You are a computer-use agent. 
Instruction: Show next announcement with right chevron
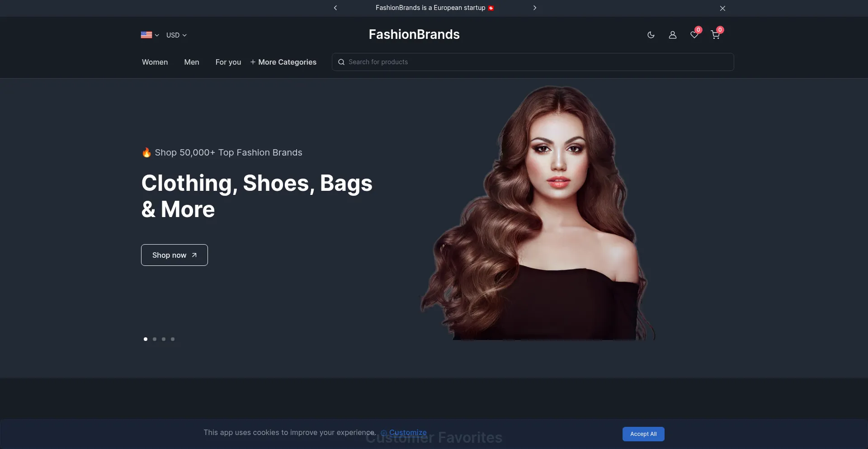click(x=535, y=8)
